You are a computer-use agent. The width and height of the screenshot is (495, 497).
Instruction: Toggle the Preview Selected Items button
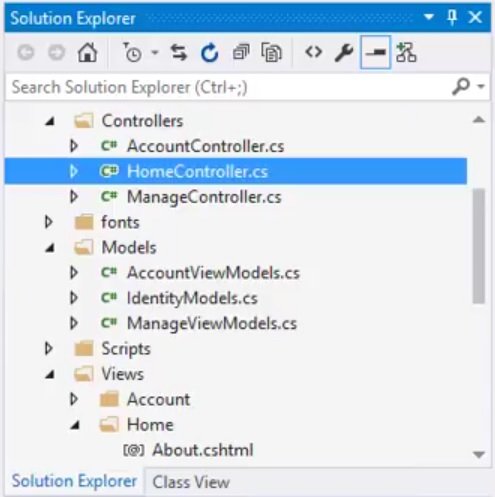pyautogui.click(x=376, y=52)
